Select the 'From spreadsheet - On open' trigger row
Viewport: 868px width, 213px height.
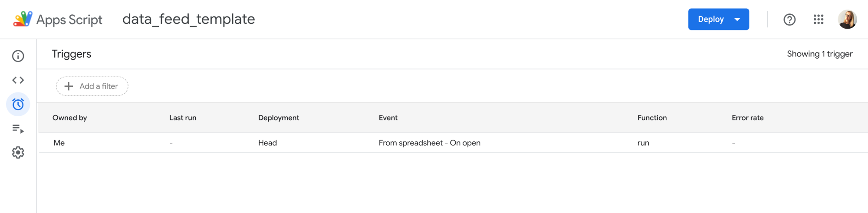tap(429, 143)
